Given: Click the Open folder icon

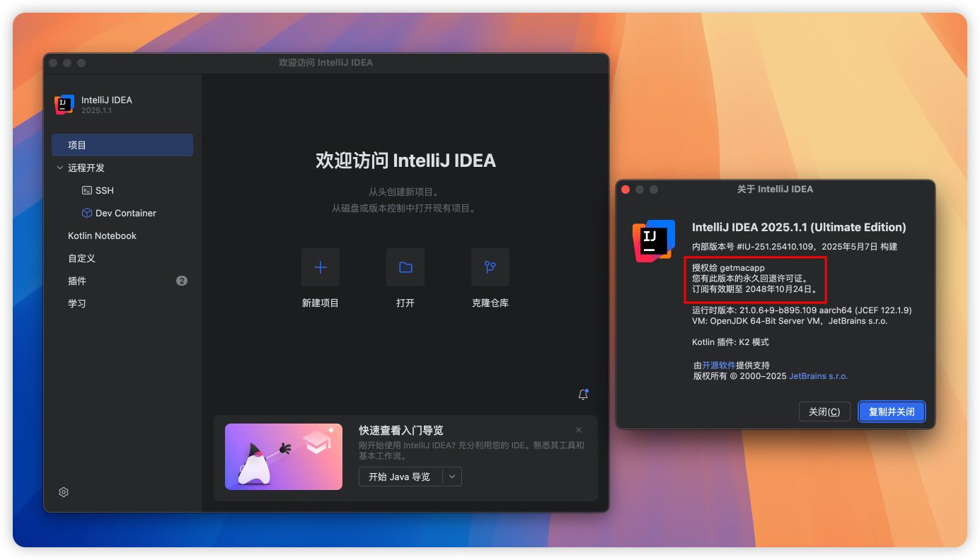Looking at the screenshot, I should coord(405,267).
